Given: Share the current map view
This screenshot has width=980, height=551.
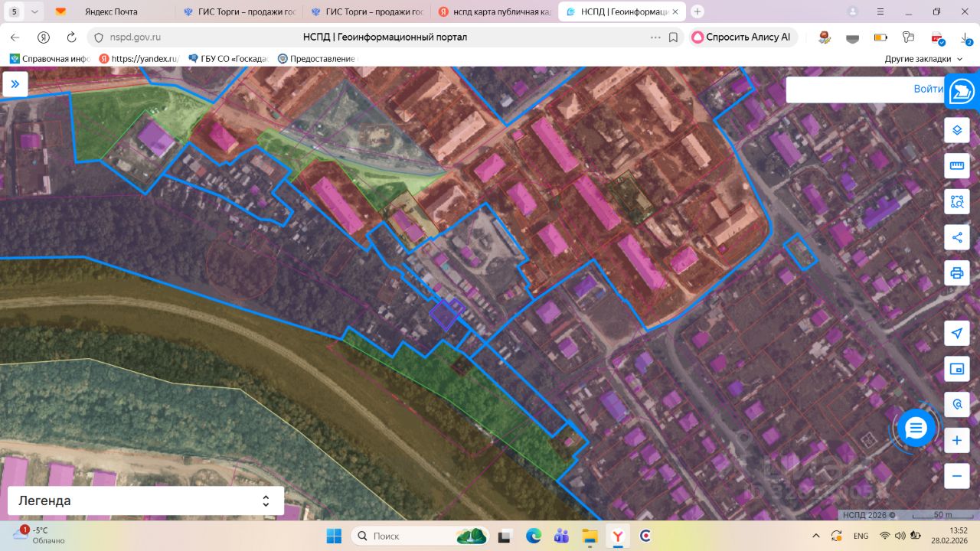Looking at the screenshot, I should point(956,237).
